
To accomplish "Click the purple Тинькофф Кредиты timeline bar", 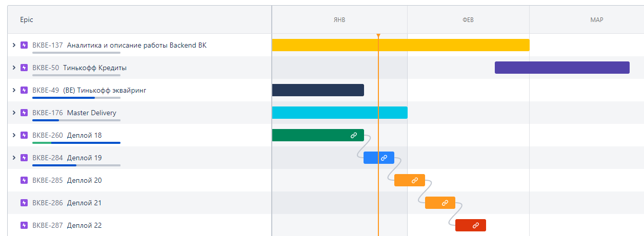I will pos(561,68).
